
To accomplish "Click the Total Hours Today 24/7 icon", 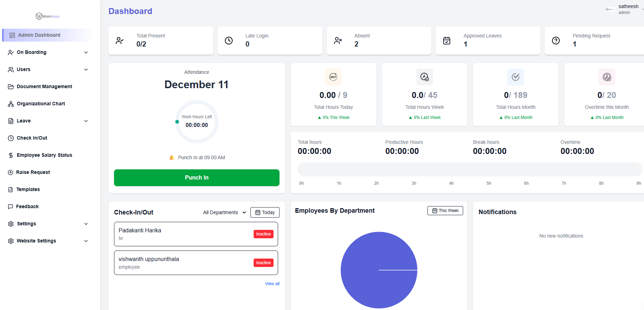I will (333, 77).
